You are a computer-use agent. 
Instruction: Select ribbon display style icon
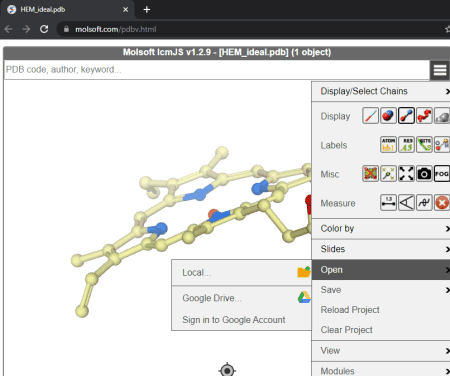tap(424, 116)
